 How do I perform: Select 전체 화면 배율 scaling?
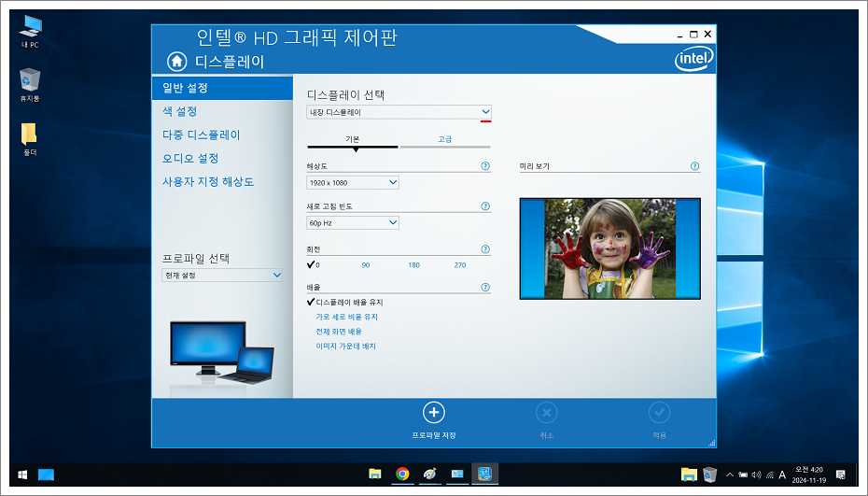pos(339,332)
